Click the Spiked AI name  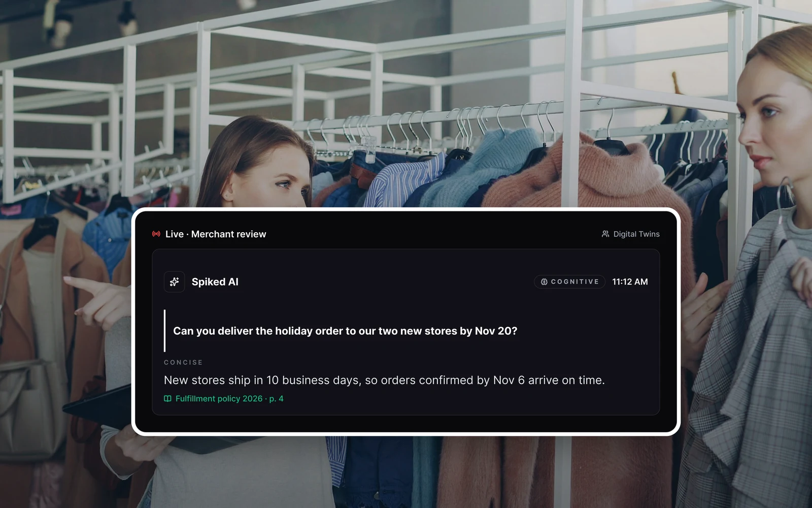[x=215, y=282]
